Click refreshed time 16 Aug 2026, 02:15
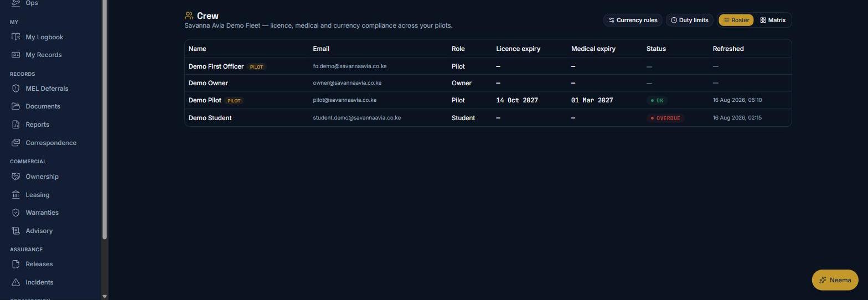The image size is (868, 300). (737, 118)
